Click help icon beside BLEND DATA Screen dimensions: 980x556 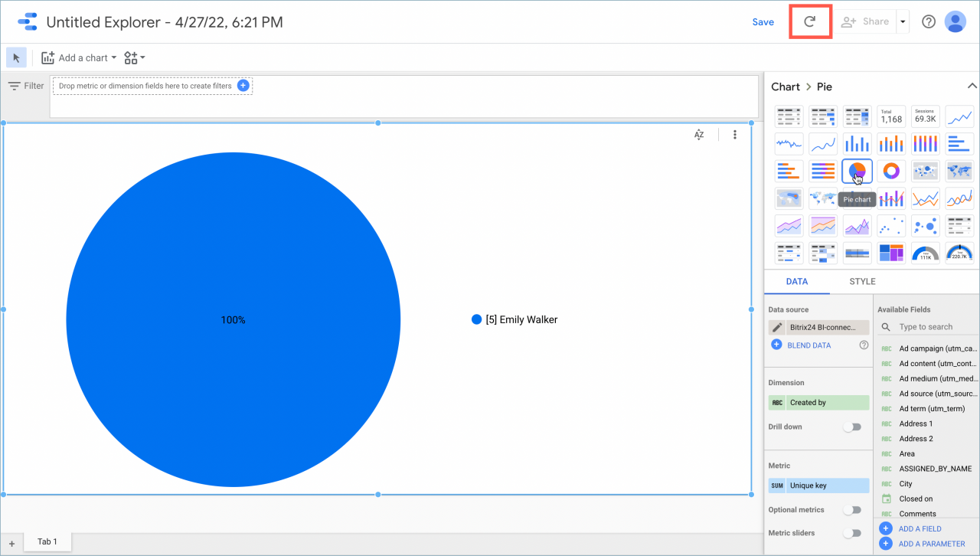point(864,345)
